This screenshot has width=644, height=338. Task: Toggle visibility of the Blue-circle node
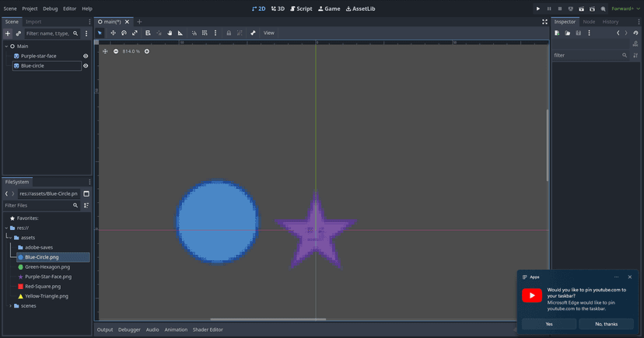[86, 66]
